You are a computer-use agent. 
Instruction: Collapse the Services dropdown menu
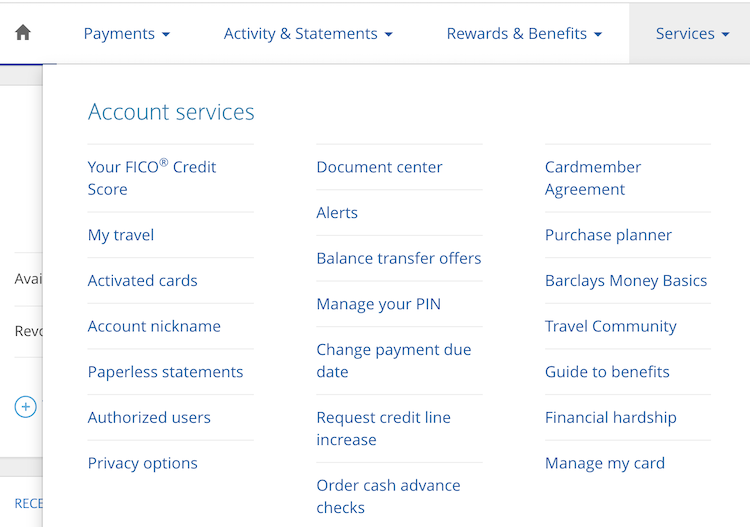[692, 33]
